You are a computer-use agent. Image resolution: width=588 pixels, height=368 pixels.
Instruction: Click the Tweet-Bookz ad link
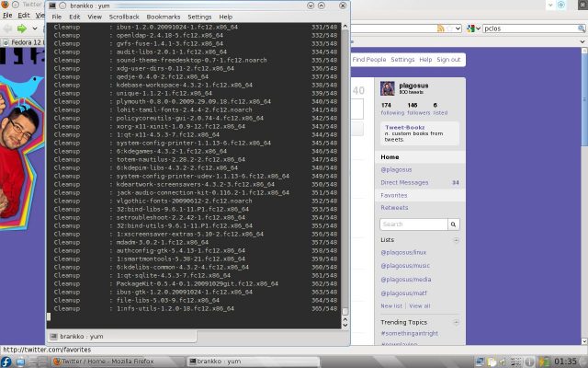(404, 127)
